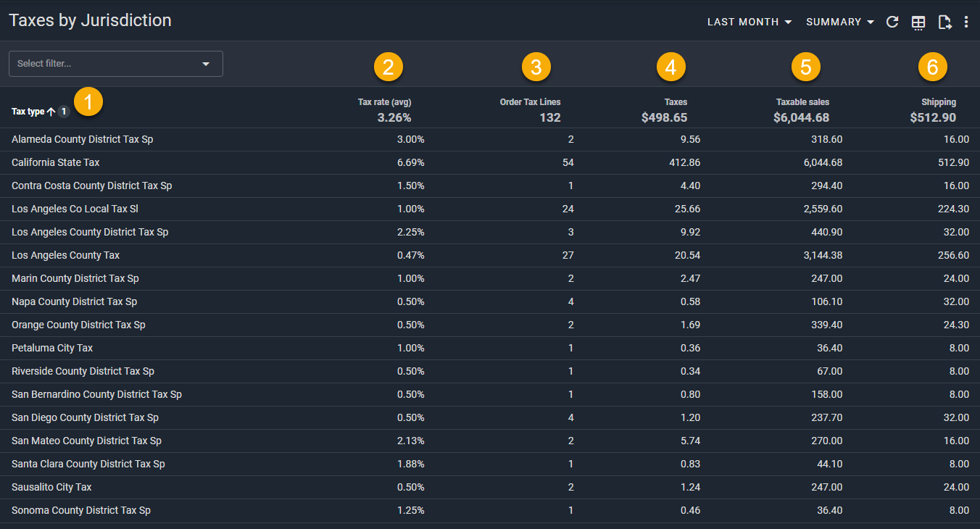980x529 pixels.
Task: Click the orange number 1 marker
Action: pos(88,102)
